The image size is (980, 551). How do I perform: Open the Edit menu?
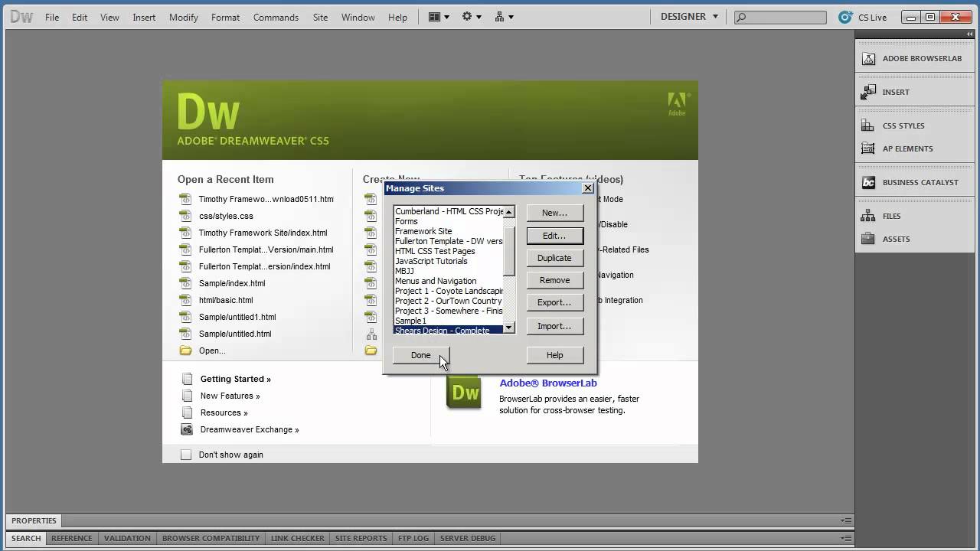80,17
